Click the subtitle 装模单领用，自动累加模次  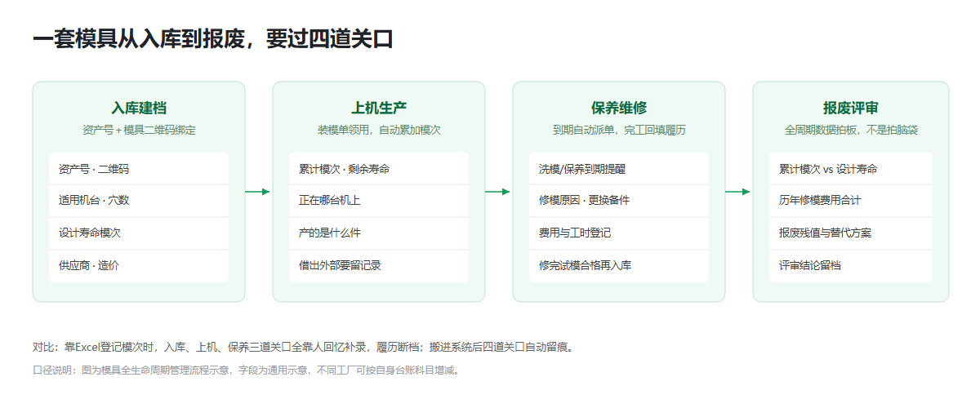[x=379, y=130]
